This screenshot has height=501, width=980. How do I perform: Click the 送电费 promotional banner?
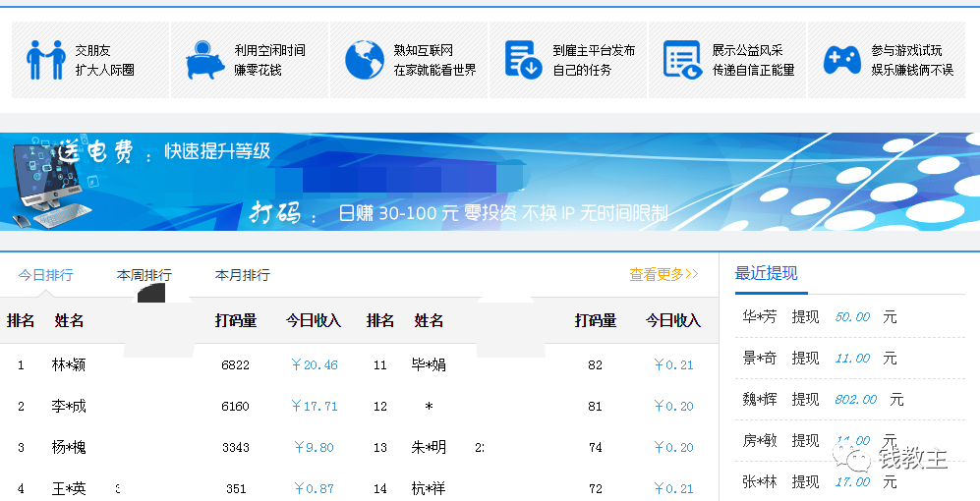[x=491, y=183]
